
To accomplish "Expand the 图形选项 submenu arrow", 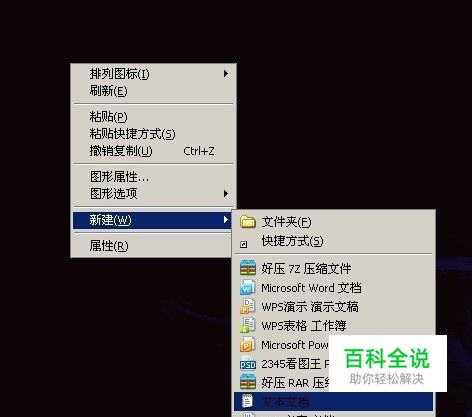I will click(226, 193).
